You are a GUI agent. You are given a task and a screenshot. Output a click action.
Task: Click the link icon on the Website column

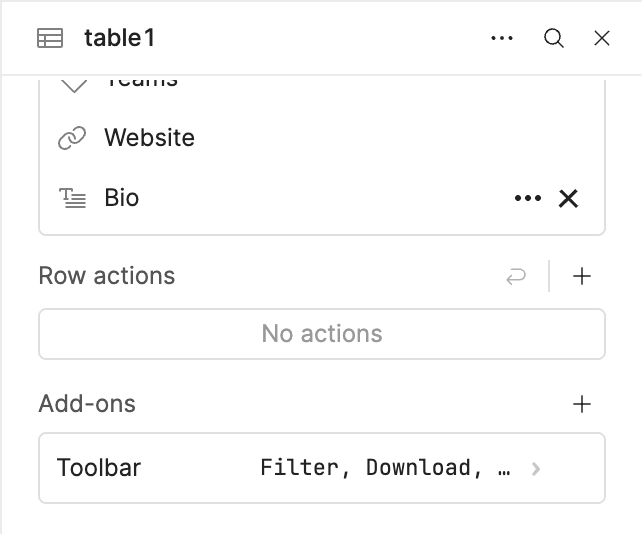[72, 138]
